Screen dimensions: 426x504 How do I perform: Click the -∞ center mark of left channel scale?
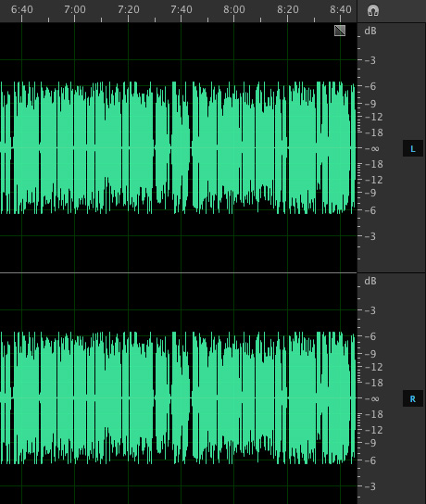[x=372, y=148]
